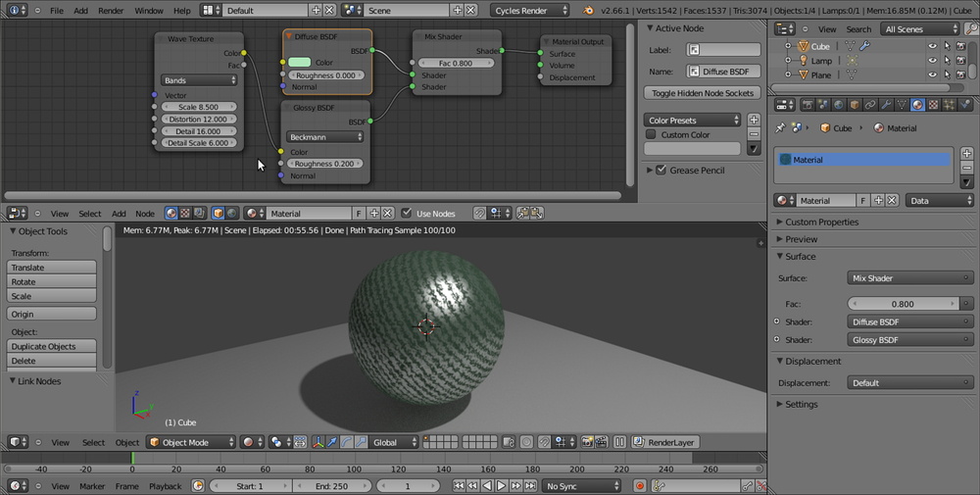Toggle the Use Nodes checkbox
The image size is (980, 495).
(x=407, y=213)
